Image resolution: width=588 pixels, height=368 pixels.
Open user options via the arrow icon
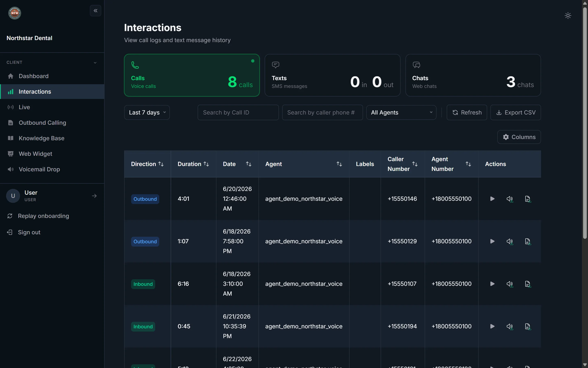click(94, 196)
